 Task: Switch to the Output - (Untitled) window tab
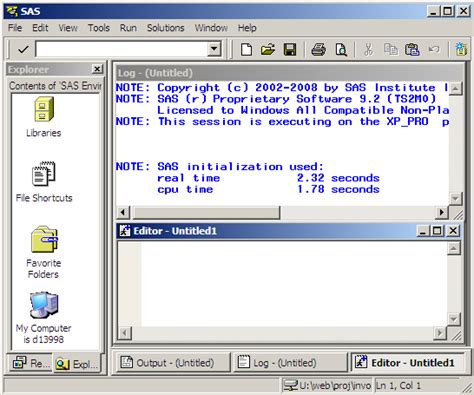click(173, 362)
